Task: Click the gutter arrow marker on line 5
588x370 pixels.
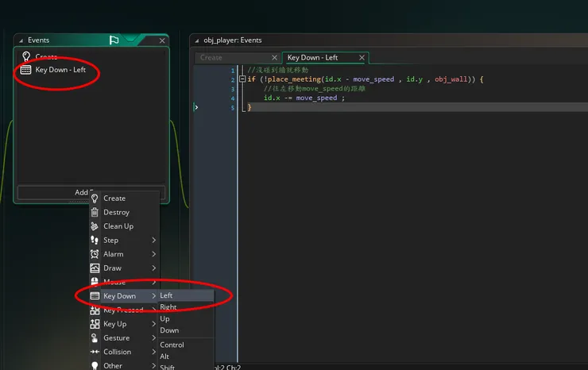Action: tap(195, 107)
